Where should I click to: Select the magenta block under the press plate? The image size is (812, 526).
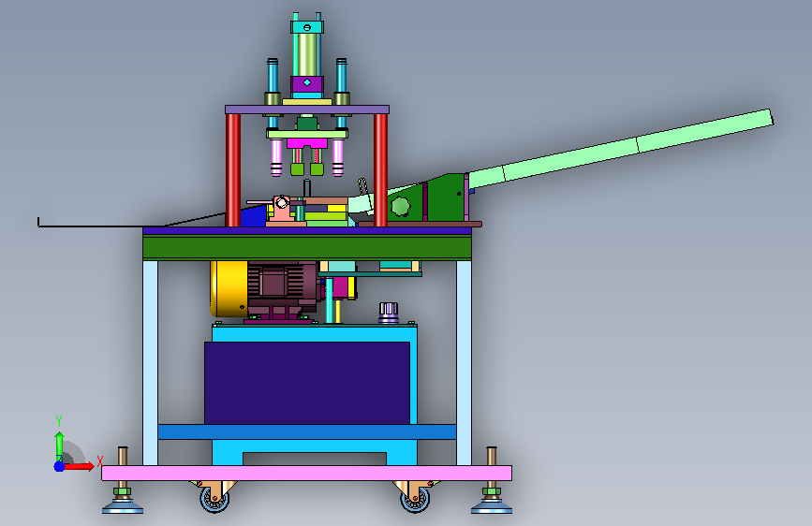(307, 143)
